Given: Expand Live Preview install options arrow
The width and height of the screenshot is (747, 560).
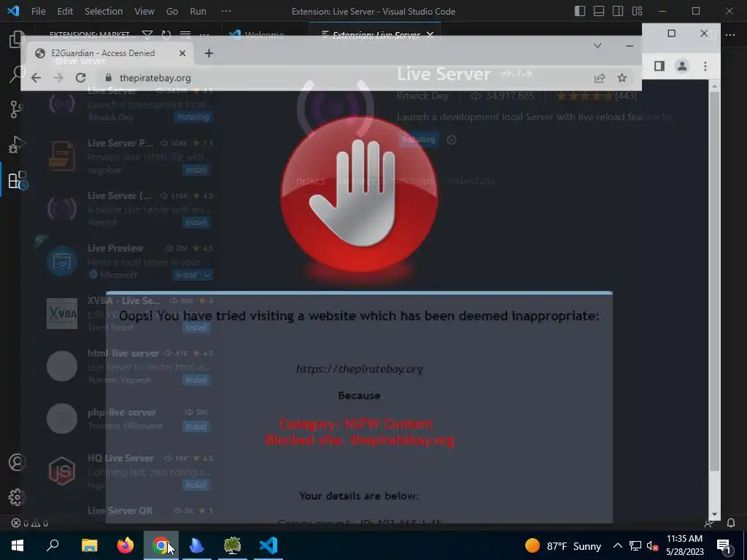Looking at the screenshot, I should 206,275.
